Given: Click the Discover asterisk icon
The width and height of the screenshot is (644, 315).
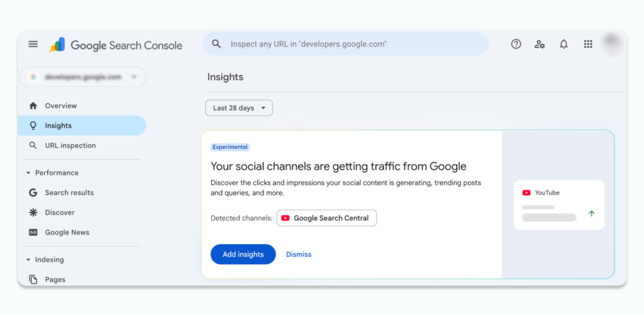Looking at the screenshot, I should [33, 213].
